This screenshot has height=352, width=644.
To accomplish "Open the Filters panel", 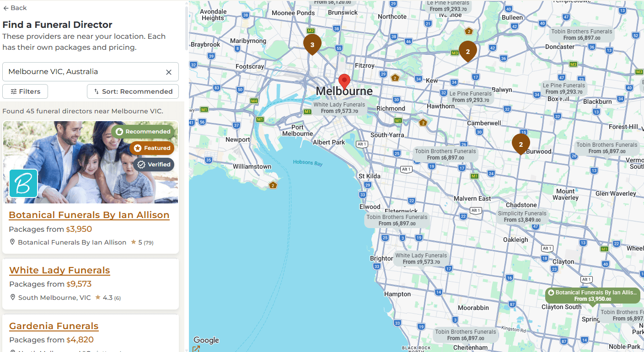I will click(25, 91).
